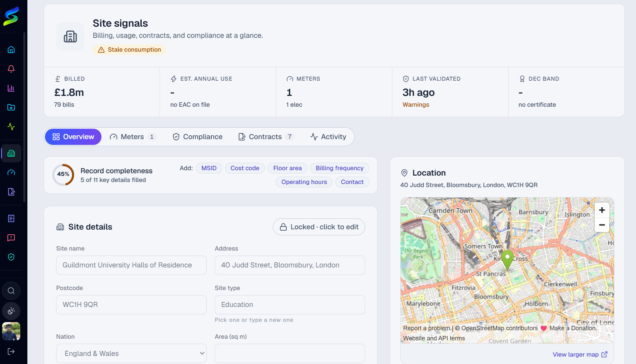This screenshot has width=636, height=364.
Task: Open the Site type combo box
Action: click(290, 305)
